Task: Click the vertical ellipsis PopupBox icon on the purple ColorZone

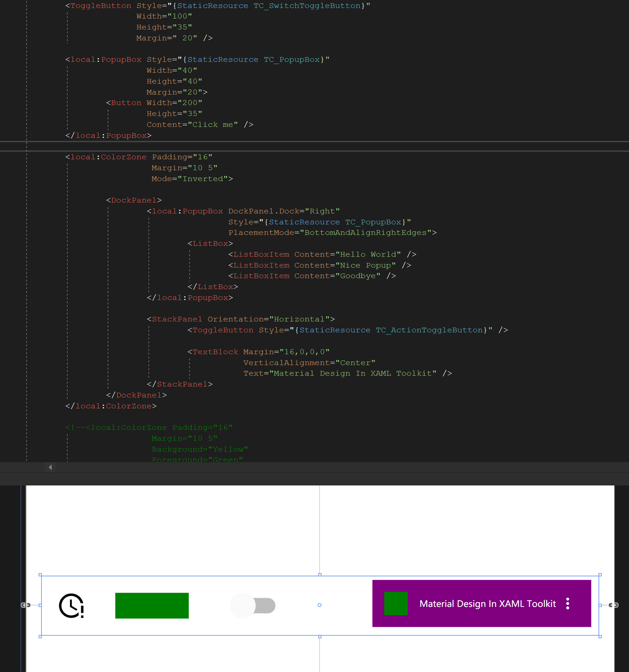Action: coord(568,604)
